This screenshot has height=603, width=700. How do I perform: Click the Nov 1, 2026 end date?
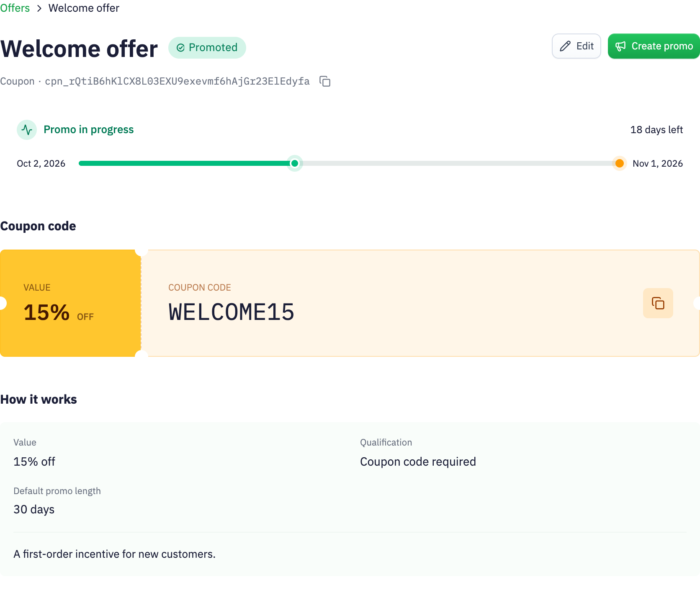(x=658, y=163)
